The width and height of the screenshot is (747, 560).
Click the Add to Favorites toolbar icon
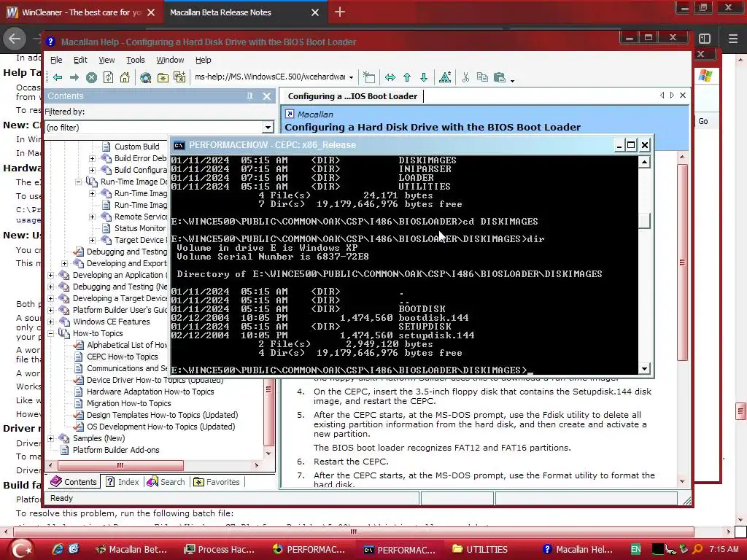coord(179,77)
